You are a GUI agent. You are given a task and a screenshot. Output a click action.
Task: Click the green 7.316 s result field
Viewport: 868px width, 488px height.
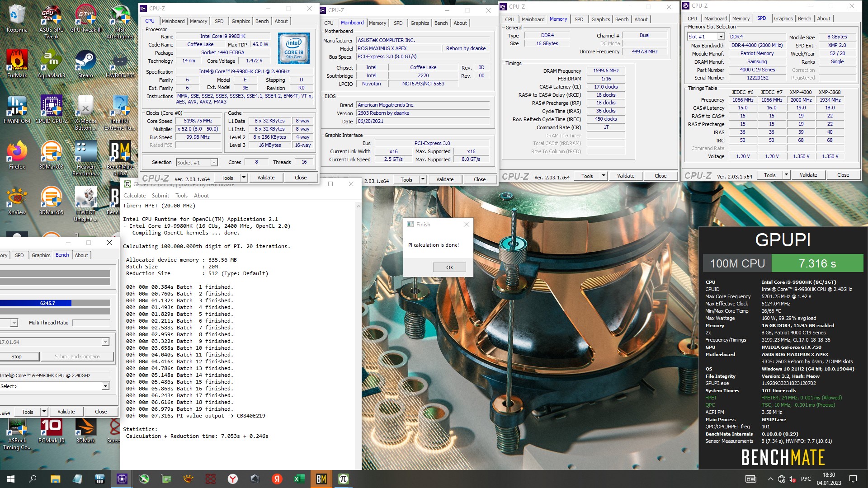point(817,263)
